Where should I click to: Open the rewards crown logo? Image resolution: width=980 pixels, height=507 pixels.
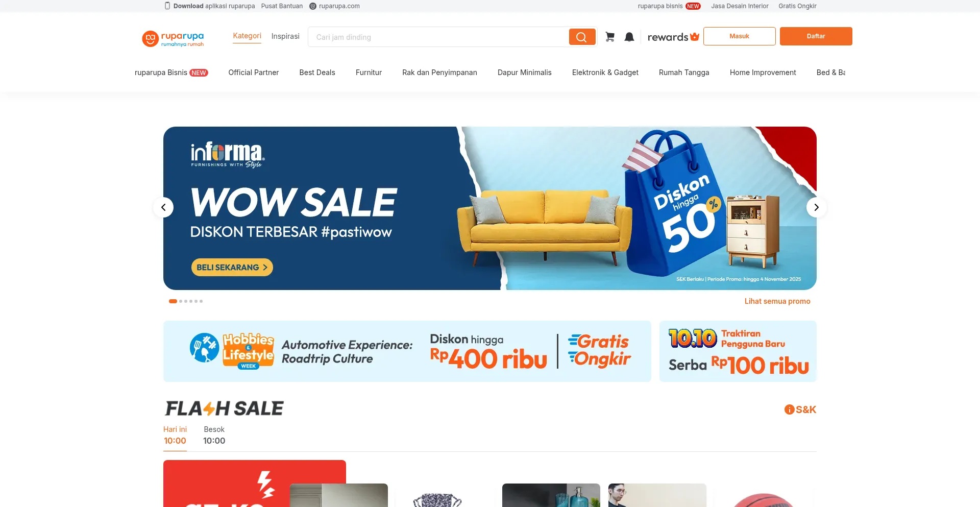[673, 37]
